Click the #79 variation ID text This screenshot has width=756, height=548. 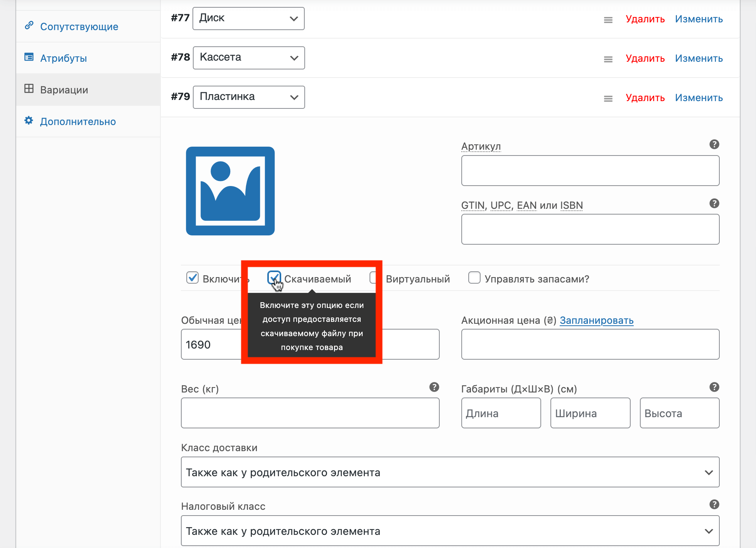(x=181, y=96)
